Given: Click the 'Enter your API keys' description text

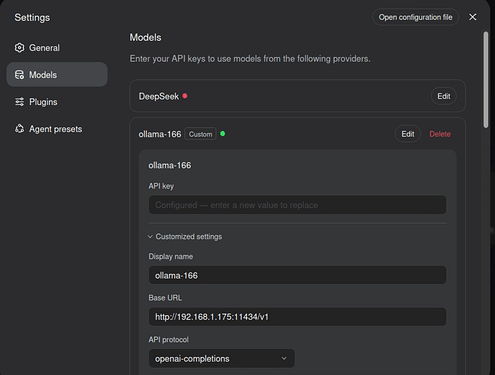Looking at the screenshot, I should click(250, 59).
